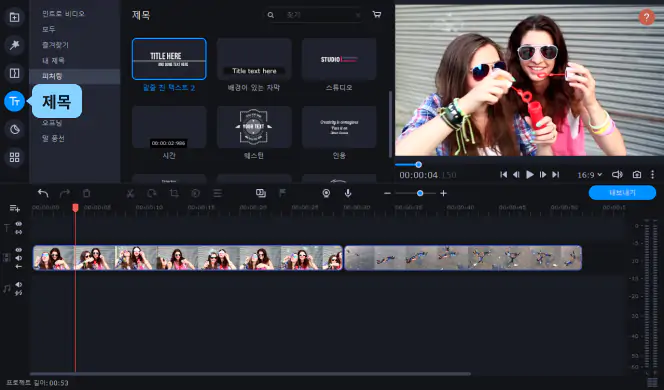This screenshot has width=664, height=390.
Task: Select 내 제목 category
Action: pyautogui.click(x=53, y=61)
